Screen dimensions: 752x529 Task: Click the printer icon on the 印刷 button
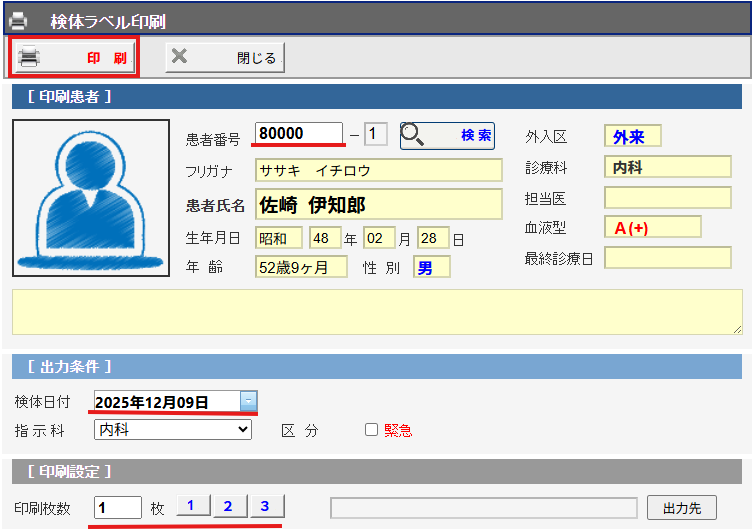click(x=30, y=57)
